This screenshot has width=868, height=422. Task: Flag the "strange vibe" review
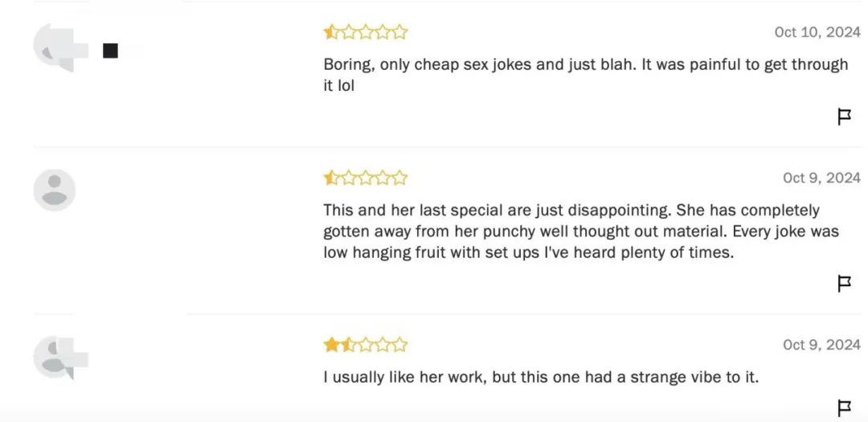[x=845, y=408]
